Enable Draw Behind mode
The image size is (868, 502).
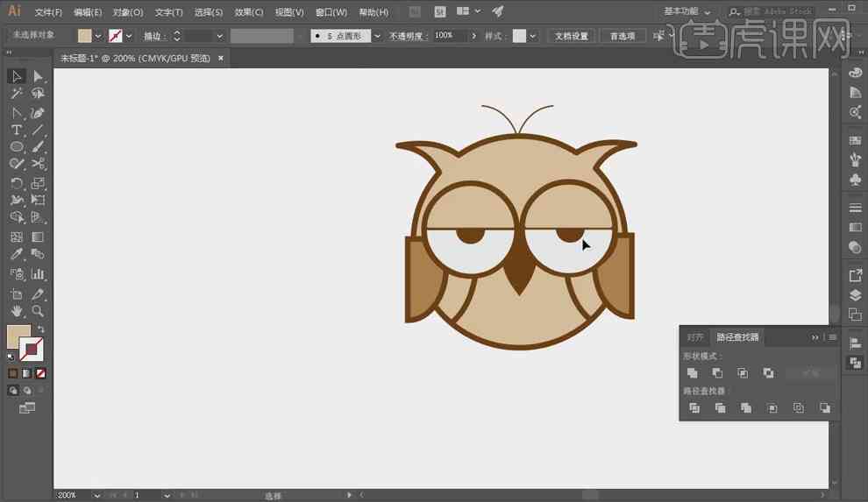click(26, 391)
